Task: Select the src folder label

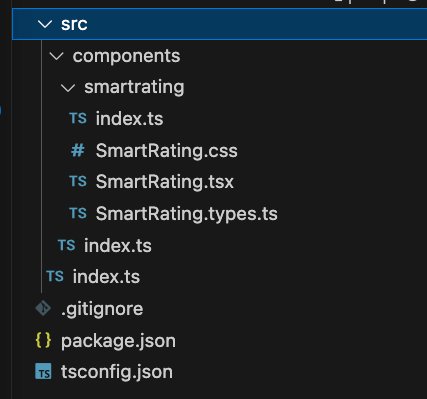Action: [74, 24]
